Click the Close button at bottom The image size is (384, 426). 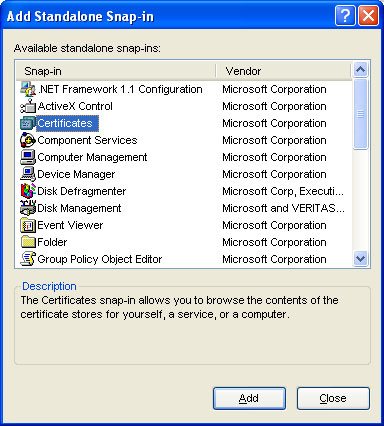[x=333, y=398]
